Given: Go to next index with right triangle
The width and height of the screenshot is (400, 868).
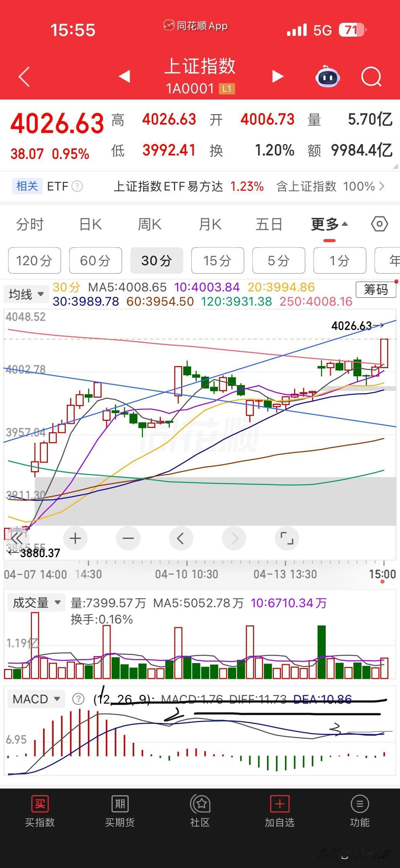Looking at the screenshot, I should 278,76.
